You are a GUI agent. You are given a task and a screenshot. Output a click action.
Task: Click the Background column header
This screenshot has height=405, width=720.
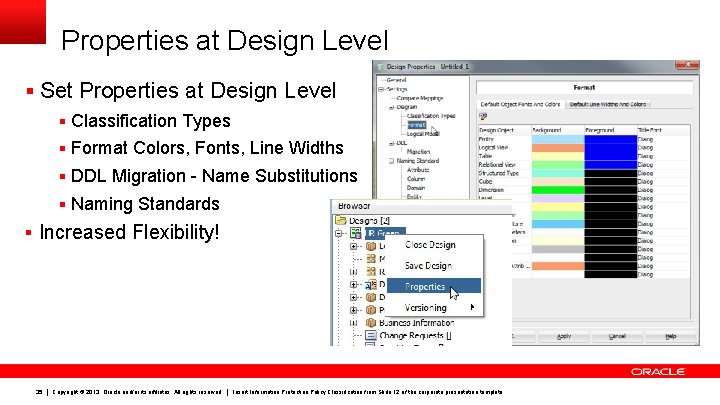click(558, 130)
